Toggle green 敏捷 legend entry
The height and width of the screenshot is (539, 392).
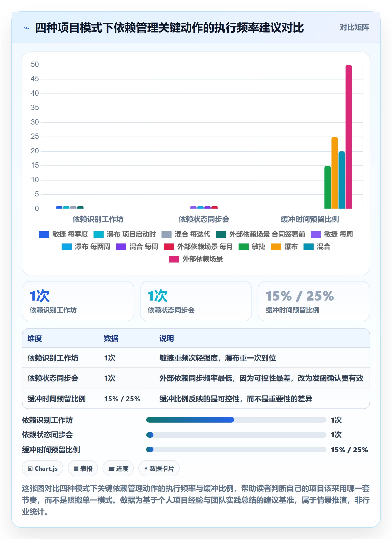[252, 247]
